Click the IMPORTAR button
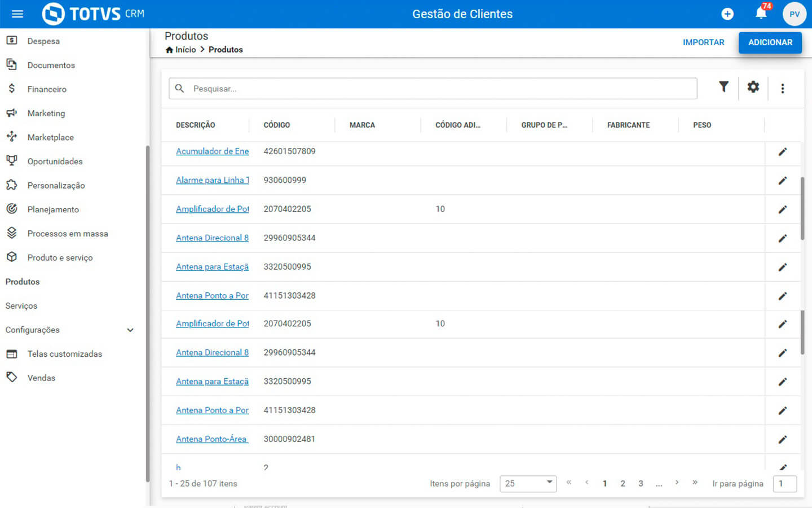This screenshot has width=812, height=508. 703,42
